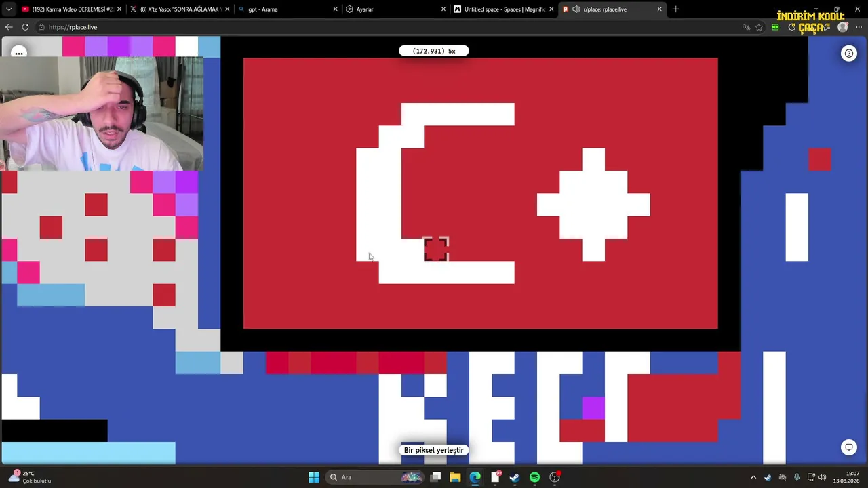Open the volume icon in the system tray
The height and width of the screenshot is (488, 868).
(x=822, y=477)
